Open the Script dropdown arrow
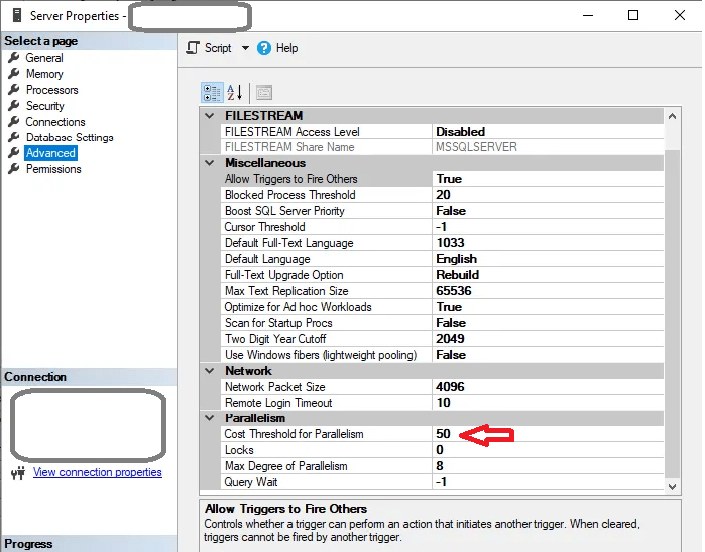The width and height of the screenshot is (705, 552). point(245,48)
